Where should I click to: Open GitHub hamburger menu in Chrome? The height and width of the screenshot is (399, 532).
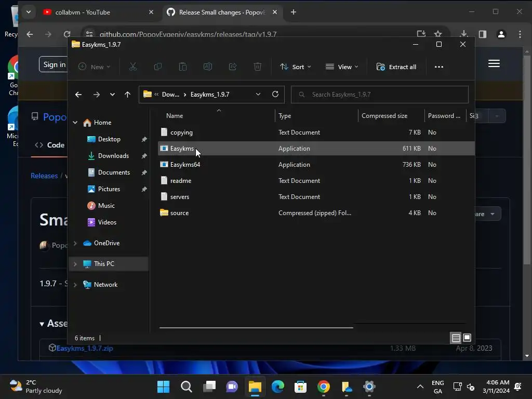tap(494, 63)
